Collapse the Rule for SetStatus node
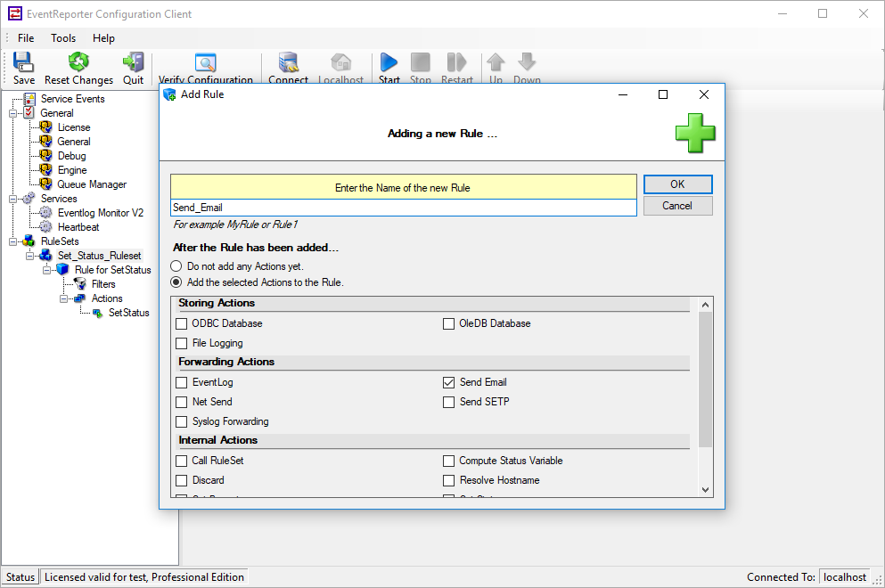The height and width of the screenshot is (588, 885). pos(47,270)
